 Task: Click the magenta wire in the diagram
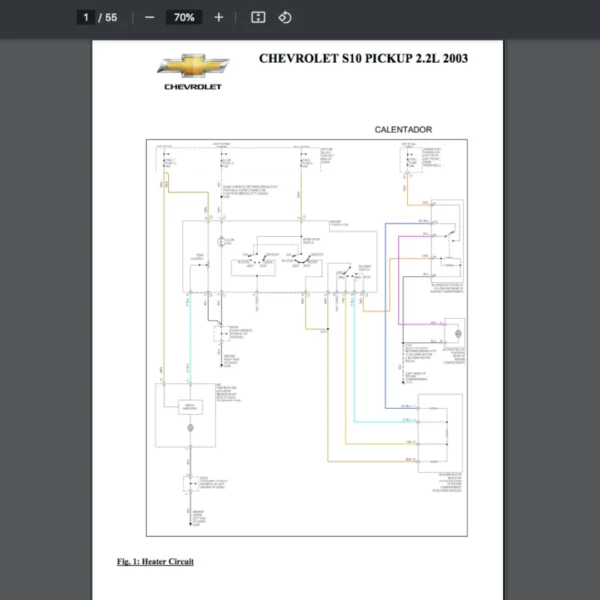(399, 290)
